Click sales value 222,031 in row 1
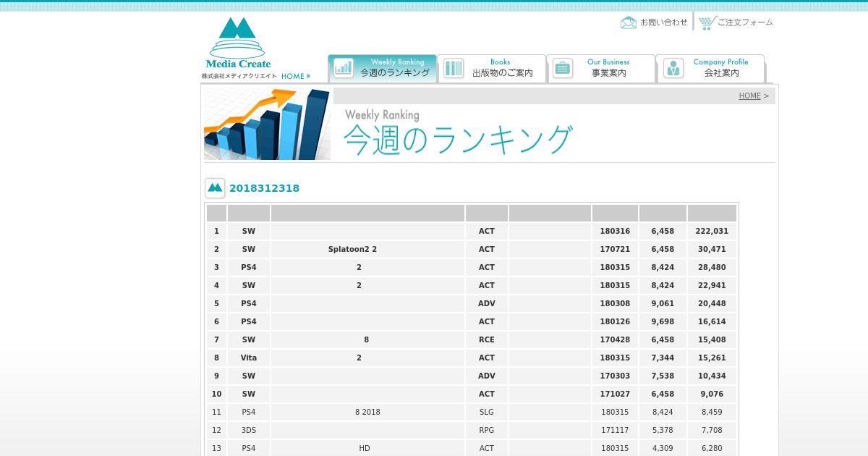Viewport: 868px width, 456px height. coord(712,231)
